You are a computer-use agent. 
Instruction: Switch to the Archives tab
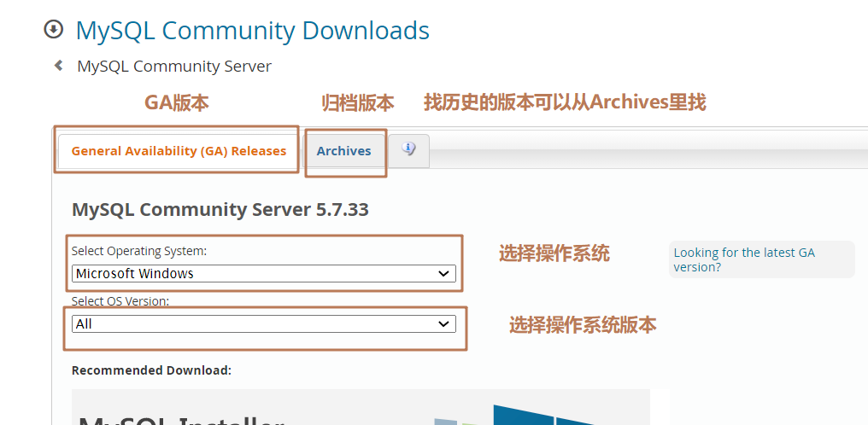(343, 151)
